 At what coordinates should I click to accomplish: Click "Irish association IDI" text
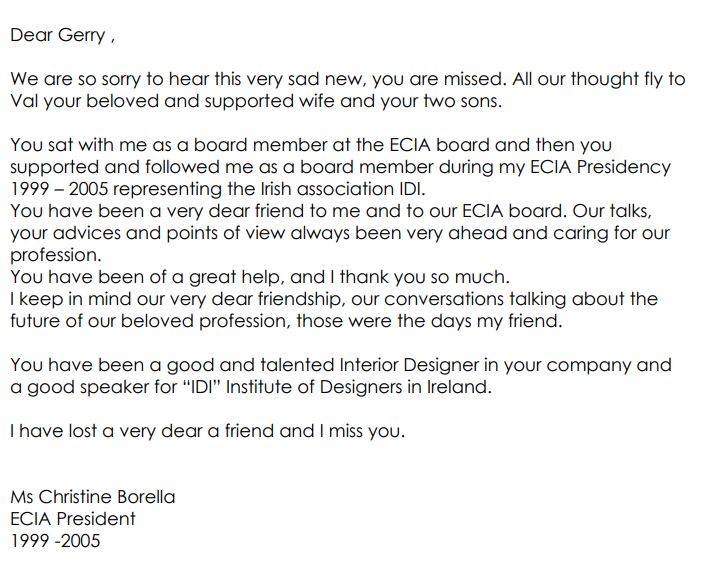(342, 189)
